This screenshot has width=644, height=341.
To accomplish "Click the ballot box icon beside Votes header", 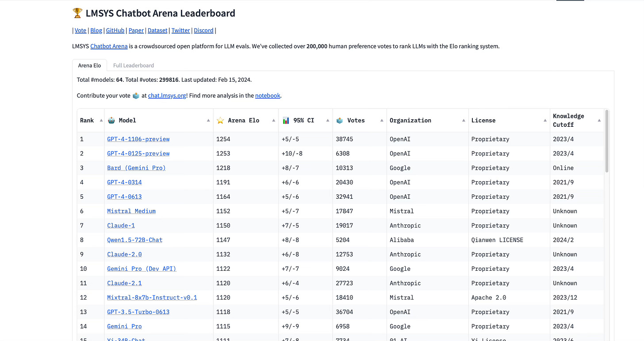I will tap(340, 120).
